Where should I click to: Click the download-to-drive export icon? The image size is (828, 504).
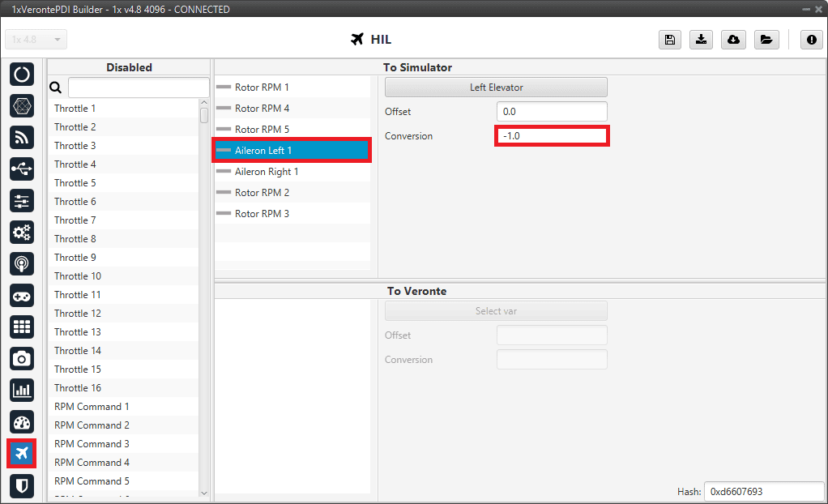tap(702, 40)
